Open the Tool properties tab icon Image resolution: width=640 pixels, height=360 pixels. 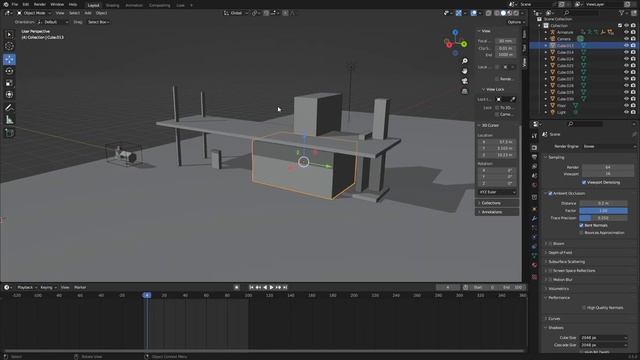pyautogui.click(x=534, y=136)
